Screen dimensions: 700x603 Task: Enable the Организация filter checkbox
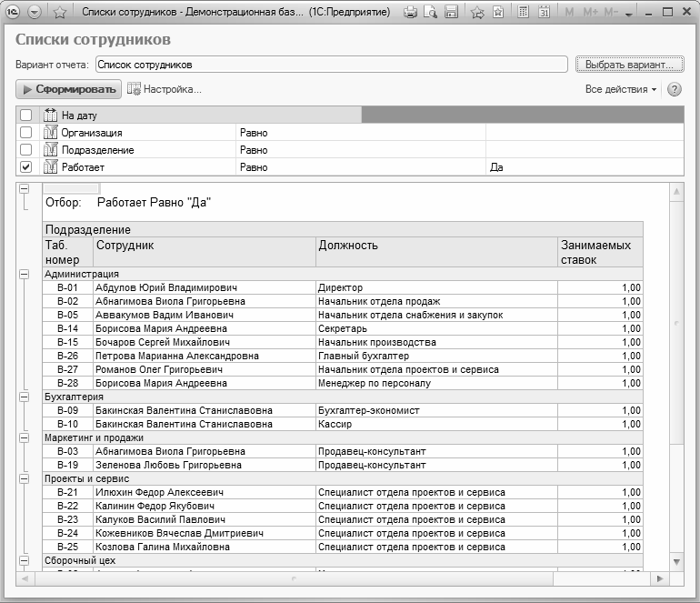tap(25, 133)
